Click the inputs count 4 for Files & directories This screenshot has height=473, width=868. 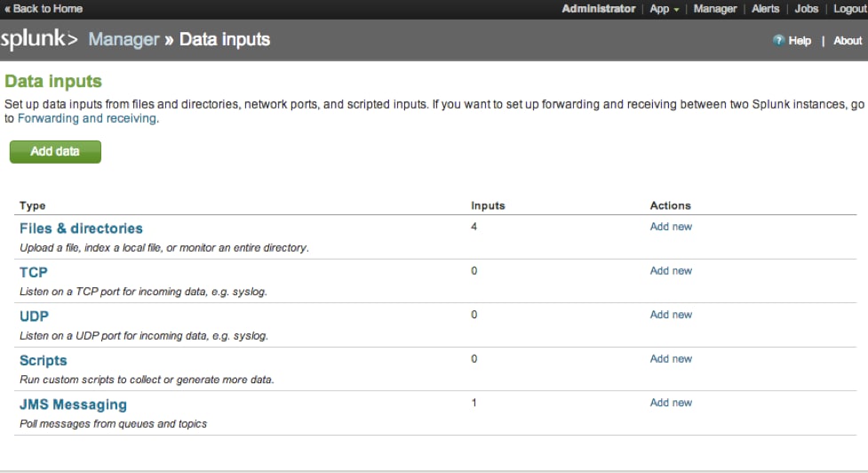pyautogui.click(x=474, y=227)
